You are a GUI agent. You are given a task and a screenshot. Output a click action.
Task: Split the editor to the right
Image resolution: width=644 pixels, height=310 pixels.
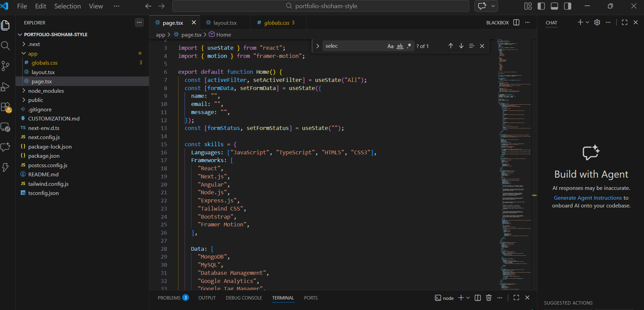click(516, 22)
